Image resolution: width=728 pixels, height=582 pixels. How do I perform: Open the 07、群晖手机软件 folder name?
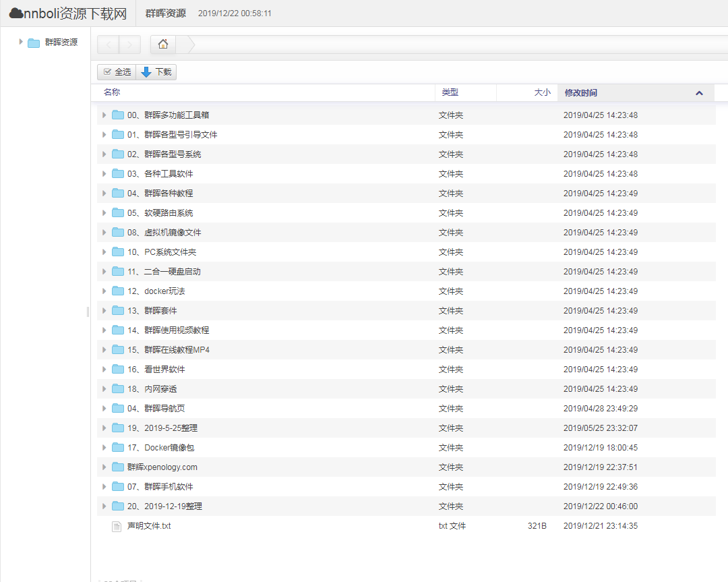(x=160, y=486)
